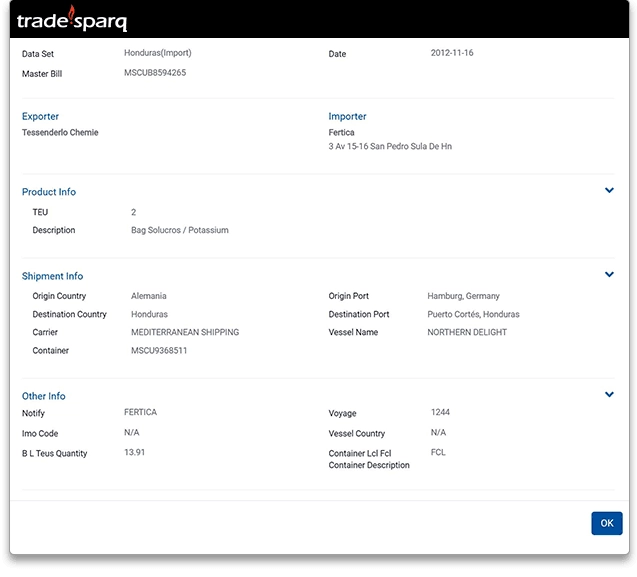Click the Imo Code label
The width and height of the screenshot is (637, 577).
[x=40, y=433]
